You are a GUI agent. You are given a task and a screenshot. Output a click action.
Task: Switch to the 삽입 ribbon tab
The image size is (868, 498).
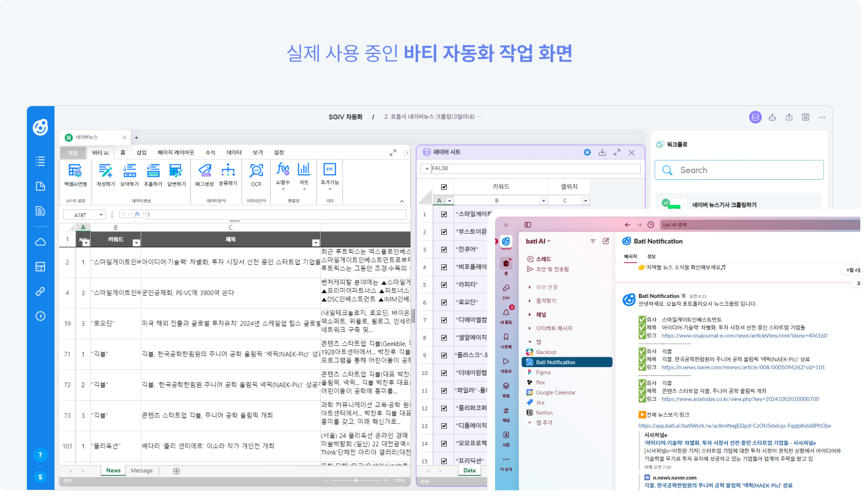click(x=141, y=153)
